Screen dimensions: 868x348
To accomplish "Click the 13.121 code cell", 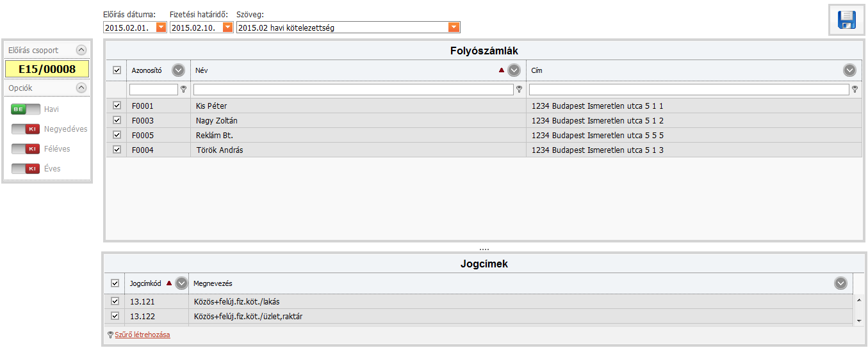I will tap(156, 301).
